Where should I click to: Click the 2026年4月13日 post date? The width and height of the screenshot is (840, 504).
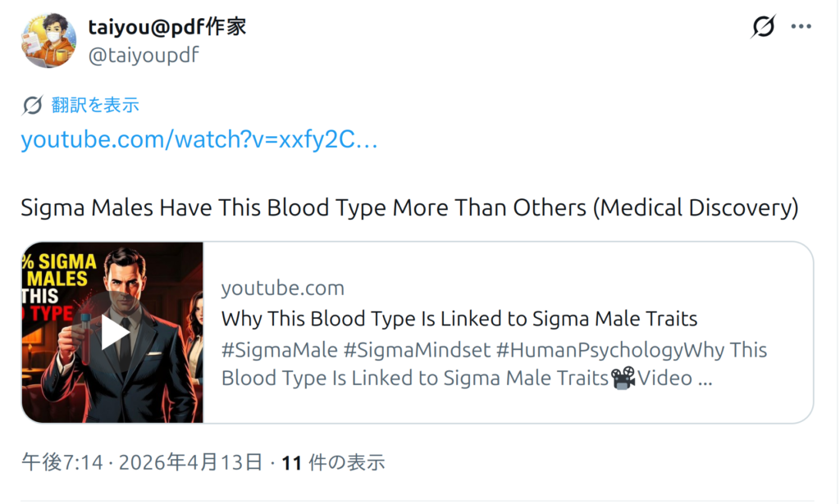(x=191, y=463)
